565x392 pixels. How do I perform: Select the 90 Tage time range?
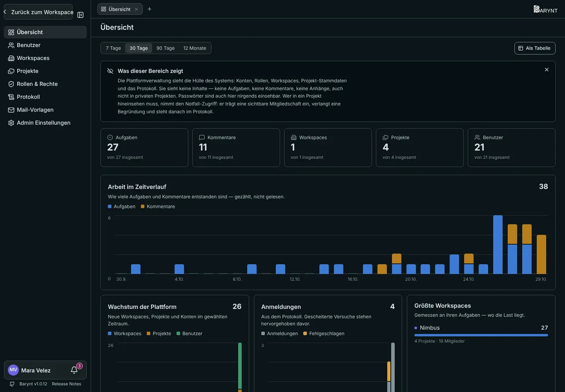166,48
